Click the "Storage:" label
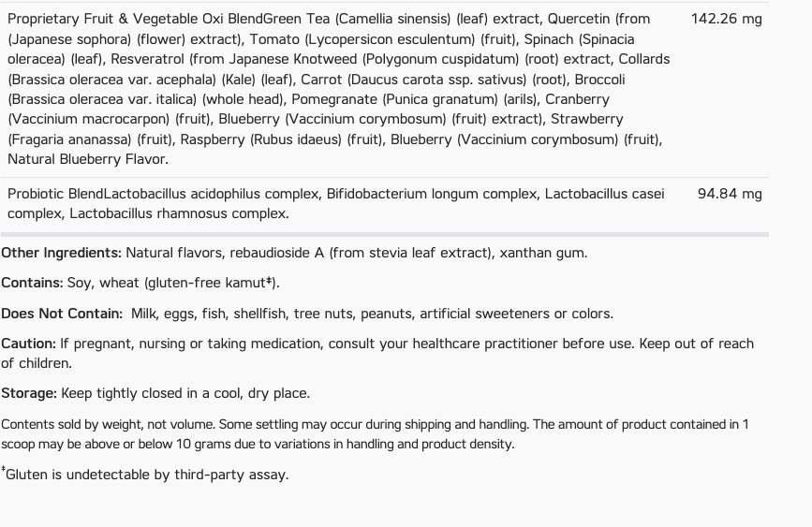The width and height of the screenshot is (812, 527). coord(29,393)
